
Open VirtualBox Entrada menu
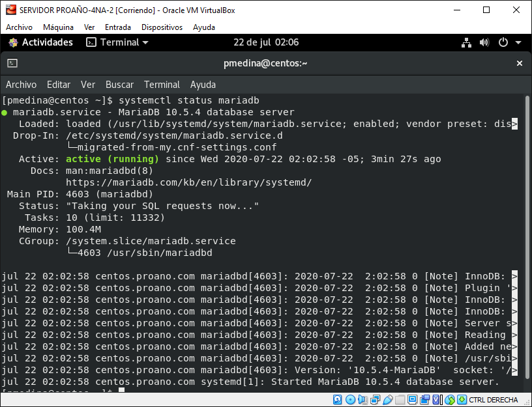118,27
